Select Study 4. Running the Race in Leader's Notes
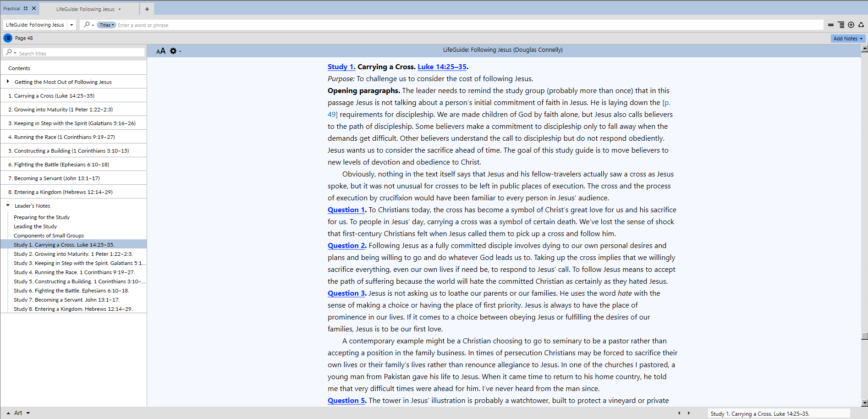Image resolution: width=868 pixels, height=419 pixels. pos(73,272)
